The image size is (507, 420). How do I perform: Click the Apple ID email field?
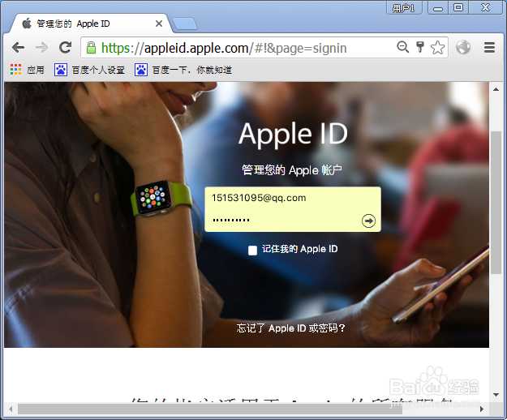click(293, 198)
